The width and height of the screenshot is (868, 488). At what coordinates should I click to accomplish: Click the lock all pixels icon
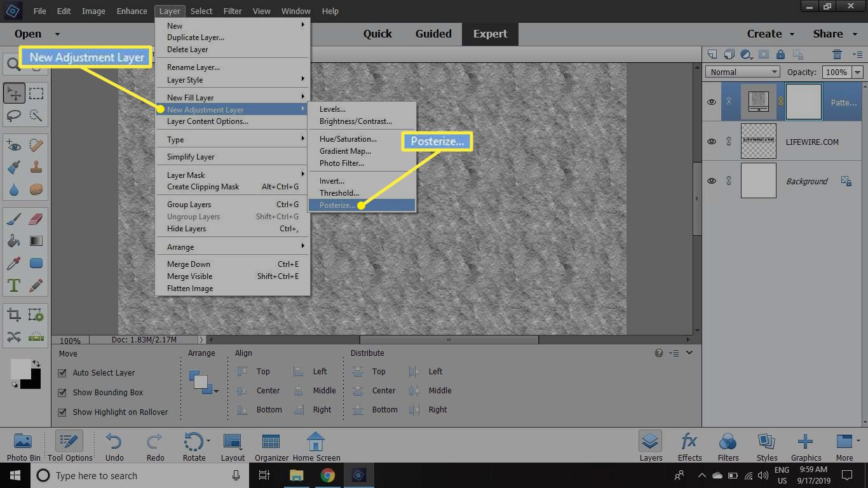pyautogui.click(x=780, y=55)
